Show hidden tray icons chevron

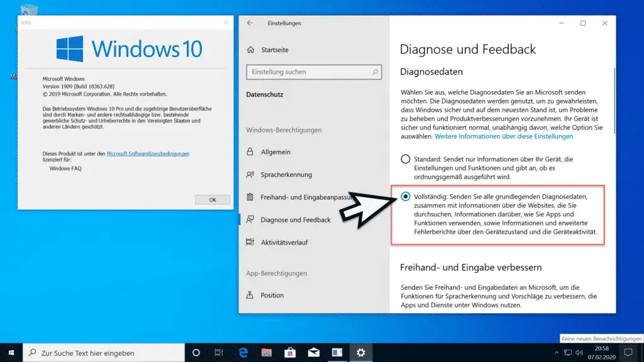tap(556, 353)
